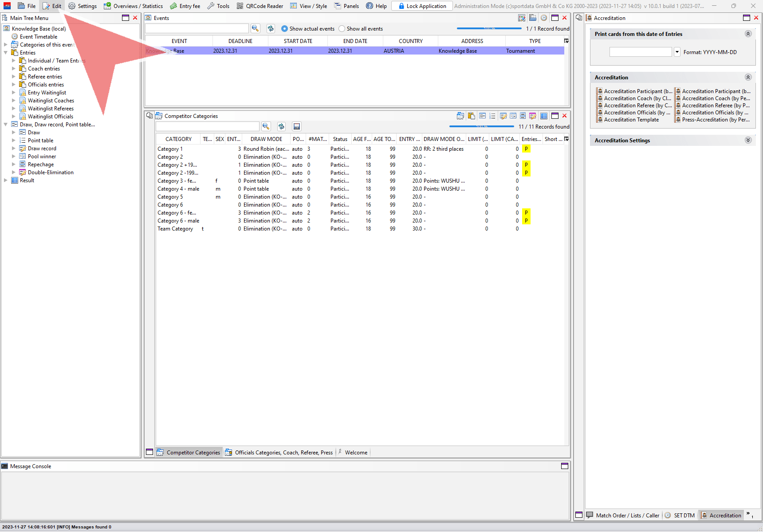The image size is (763, 532).
Task: Select the 'Show actual events' radio button
Action: (285, 29)
